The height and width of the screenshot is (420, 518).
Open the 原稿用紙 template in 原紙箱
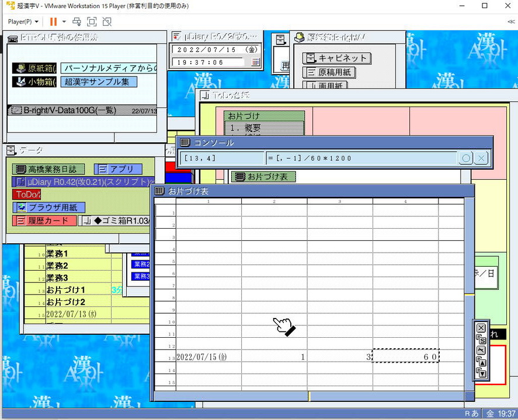pos(329,72)
